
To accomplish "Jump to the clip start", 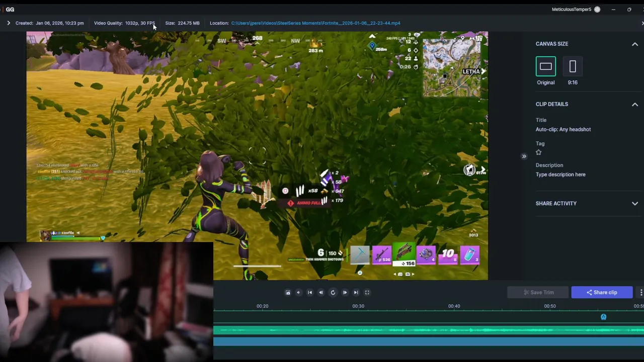I will [x=310, y=292].
